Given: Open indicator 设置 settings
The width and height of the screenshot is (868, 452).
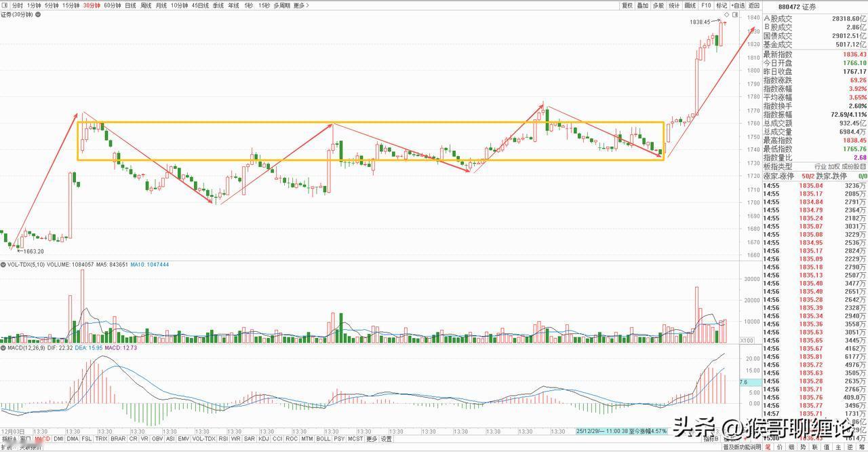Looking at the screenshot, I should [386, 438].
